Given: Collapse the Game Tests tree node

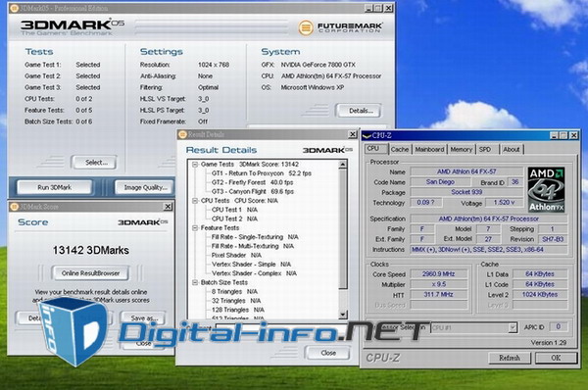Looking at the screenshot, I should point(195,165).
